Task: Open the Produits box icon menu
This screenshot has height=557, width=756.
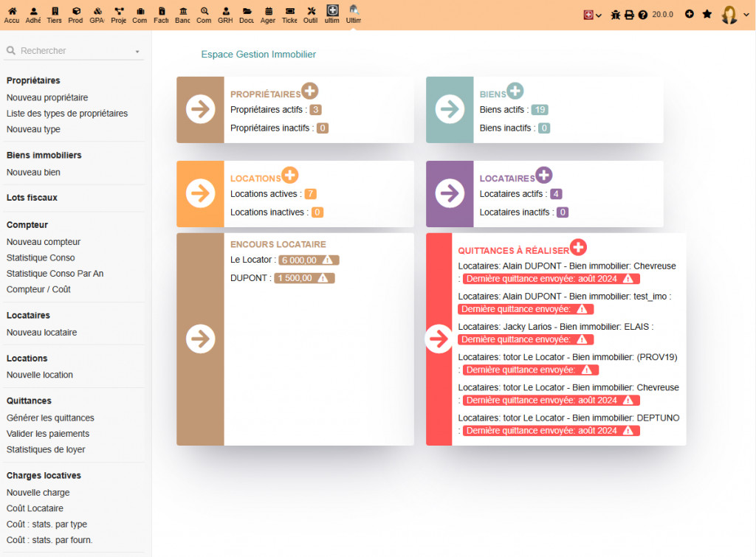Action: click(75, 15)
